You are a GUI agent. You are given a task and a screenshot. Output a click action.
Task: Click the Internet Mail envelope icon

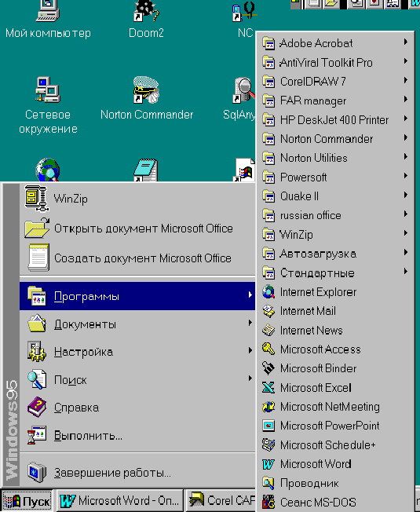[x=268, y=311]
